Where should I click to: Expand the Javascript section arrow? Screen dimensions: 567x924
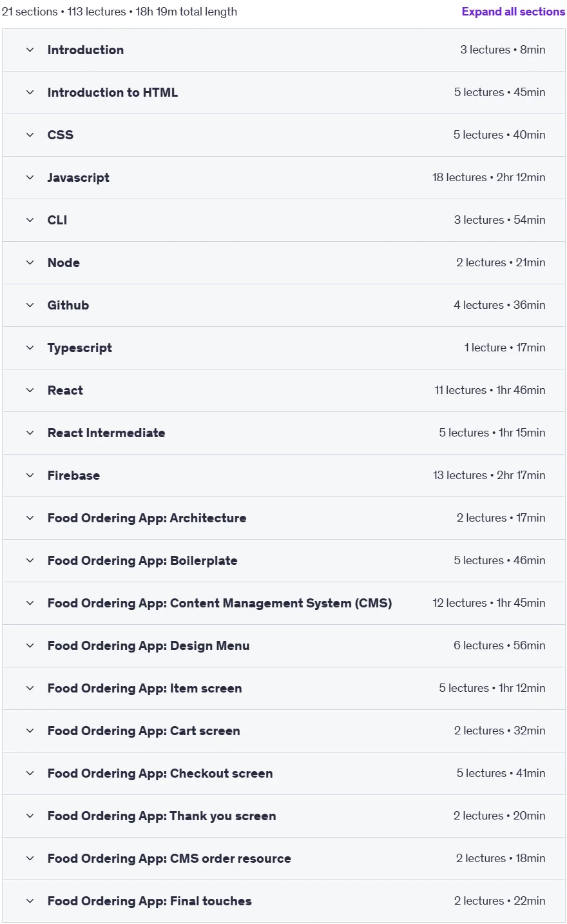pyautogui.click(x=30, y=177)
